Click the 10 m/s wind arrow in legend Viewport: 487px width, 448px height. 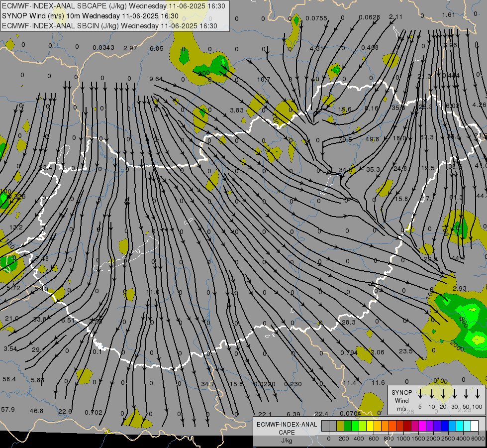[431, 394]
